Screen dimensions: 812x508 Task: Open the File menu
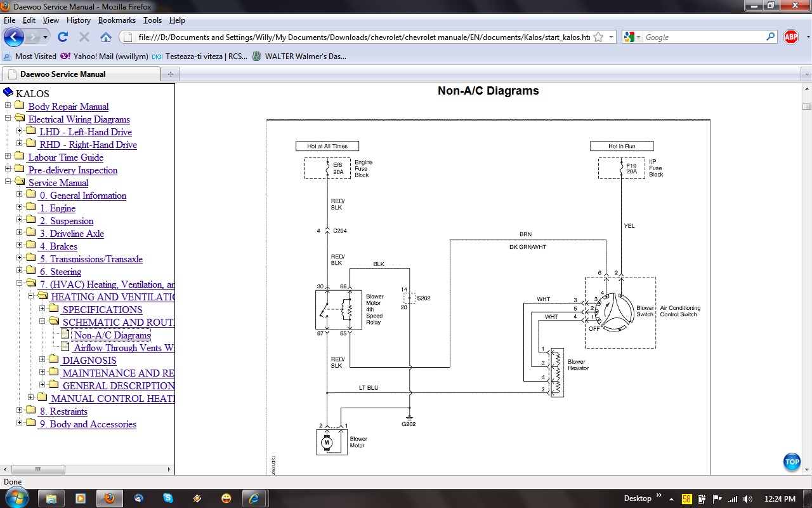(x=9, y=20)
